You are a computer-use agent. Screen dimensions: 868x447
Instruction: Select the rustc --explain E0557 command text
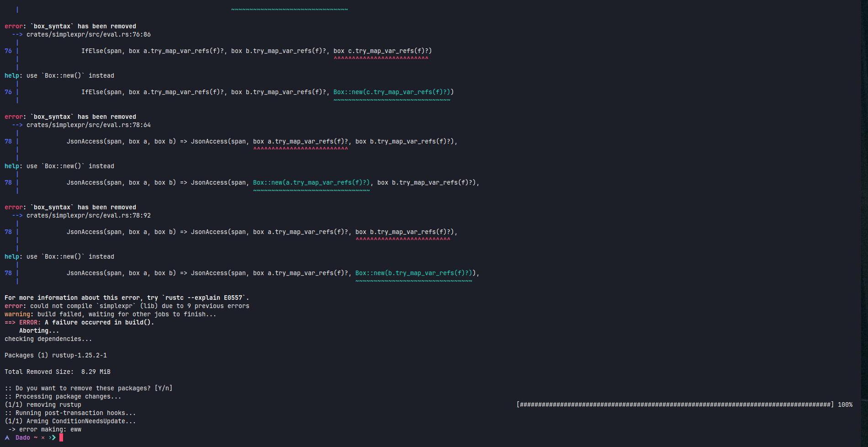click(205, 298)
